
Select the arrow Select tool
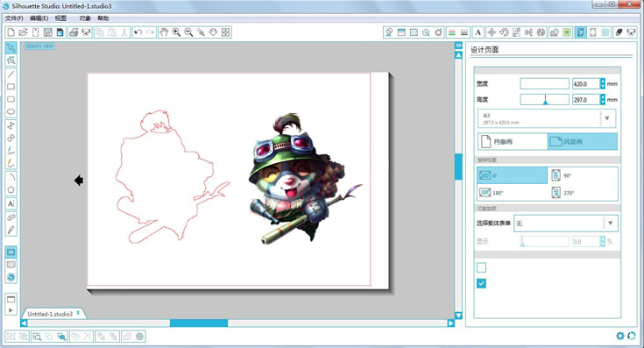pos(11,47)
